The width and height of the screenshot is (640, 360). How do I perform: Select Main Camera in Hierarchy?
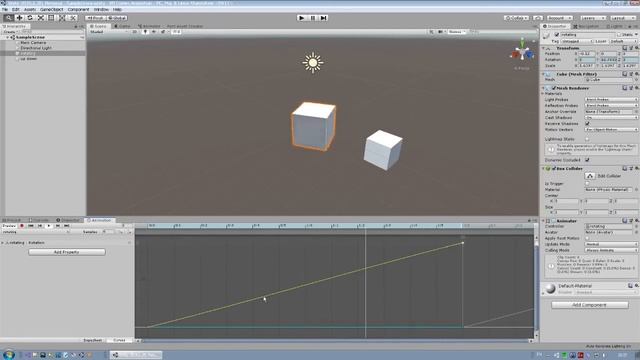pyautogui.click(x=33, y=42)
